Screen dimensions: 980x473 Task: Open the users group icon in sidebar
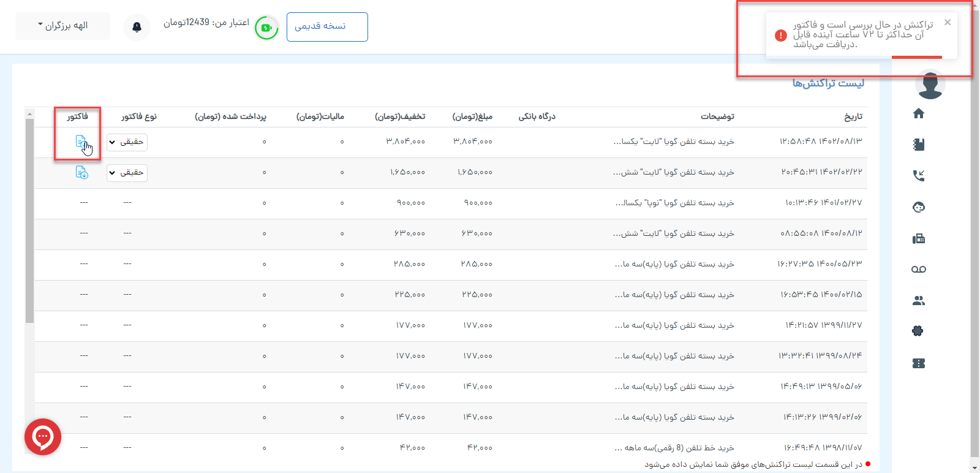918,301
